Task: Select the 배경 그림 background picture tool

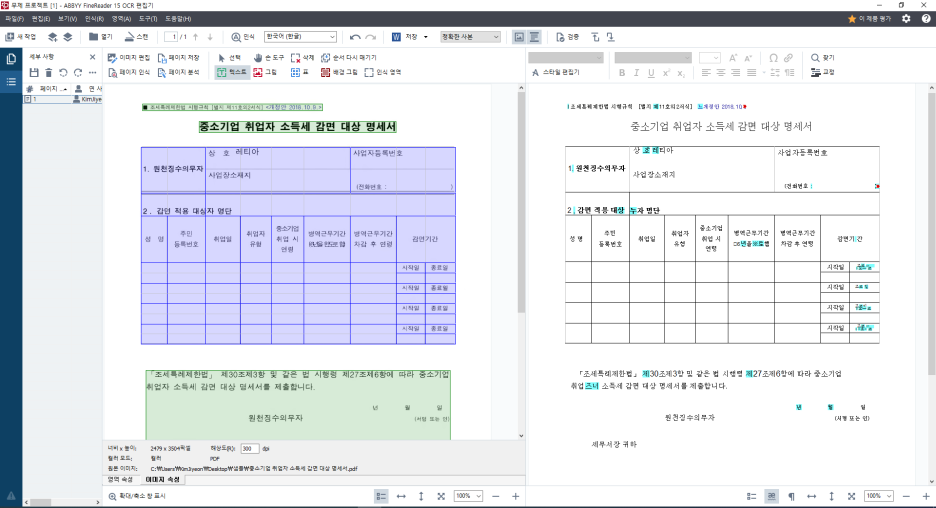Action: 339,72
